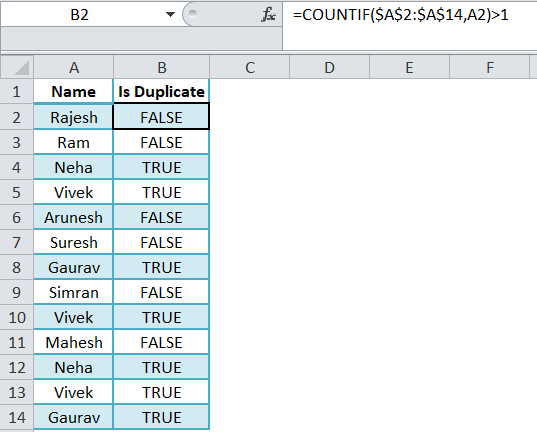537x432 pixels.
Task: Click the Name header cell
Action: point(74,91)
